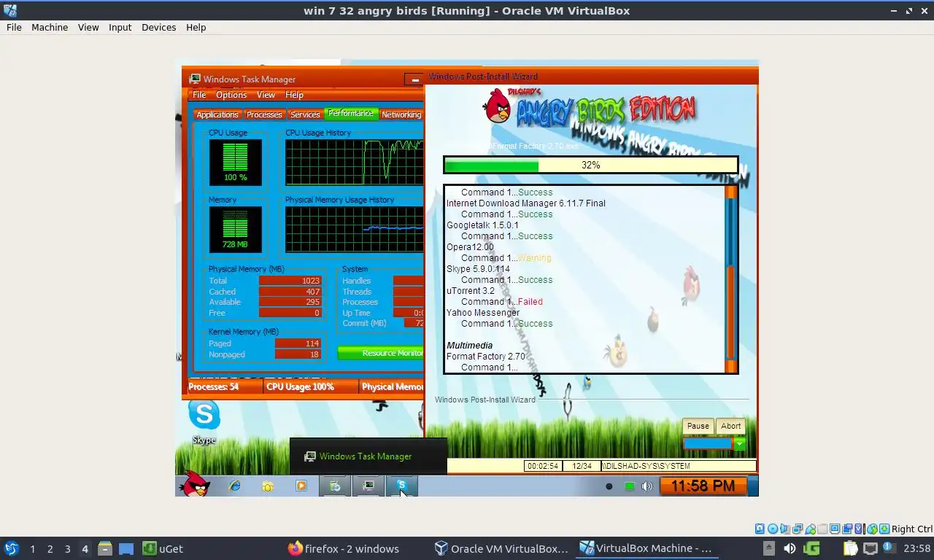Switch to workspace 2

[50, 548]
